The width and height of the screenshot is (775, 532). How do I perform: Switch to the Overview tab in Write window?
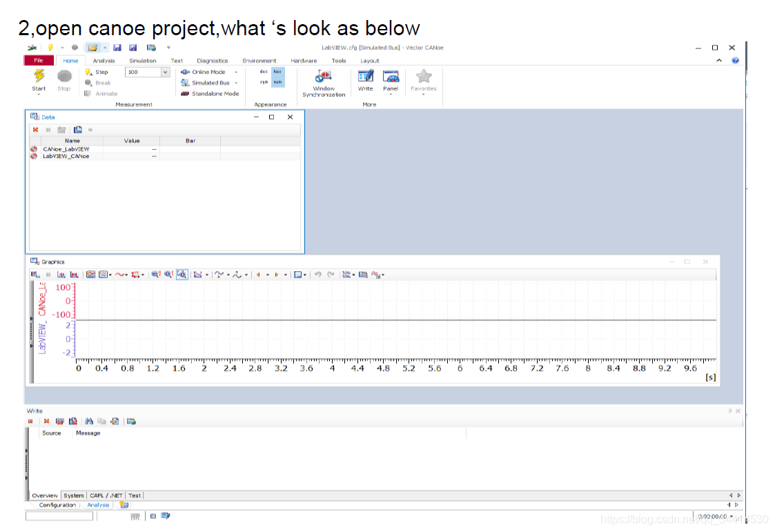tap(44, 495)
